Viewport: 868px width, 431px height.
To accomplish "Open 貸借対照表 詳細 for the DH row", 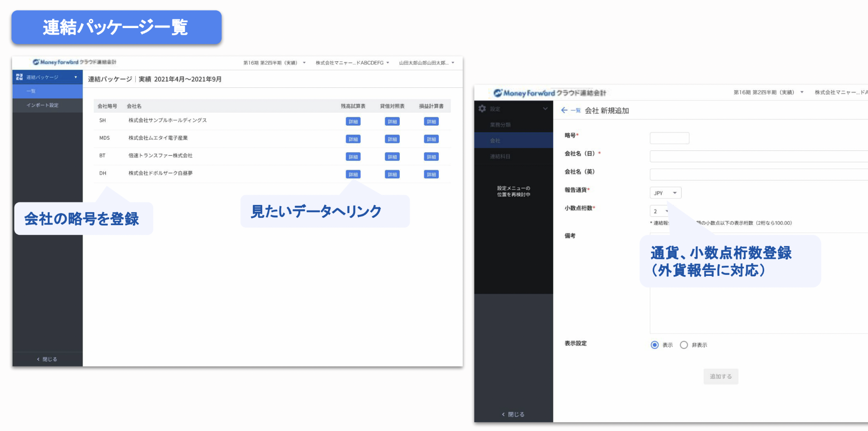I will 392,174.
